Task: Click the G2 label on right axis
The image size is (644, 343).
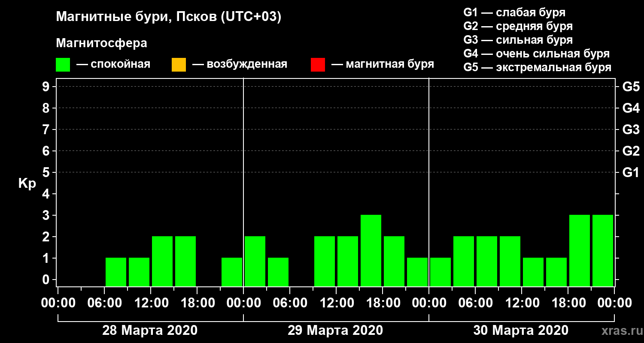Action: click(631, 151)
